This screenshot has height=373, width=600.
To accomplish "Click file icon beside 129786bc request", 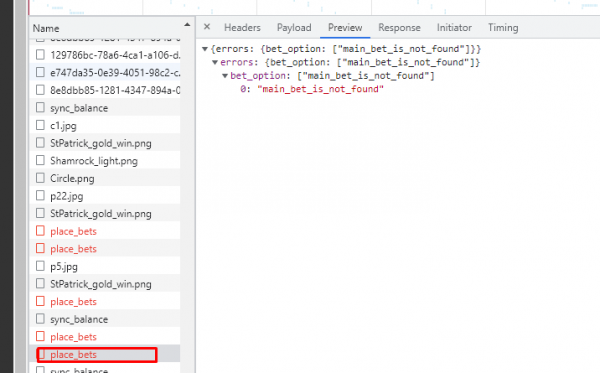I will pyautogui.click(x=40, y=55).
